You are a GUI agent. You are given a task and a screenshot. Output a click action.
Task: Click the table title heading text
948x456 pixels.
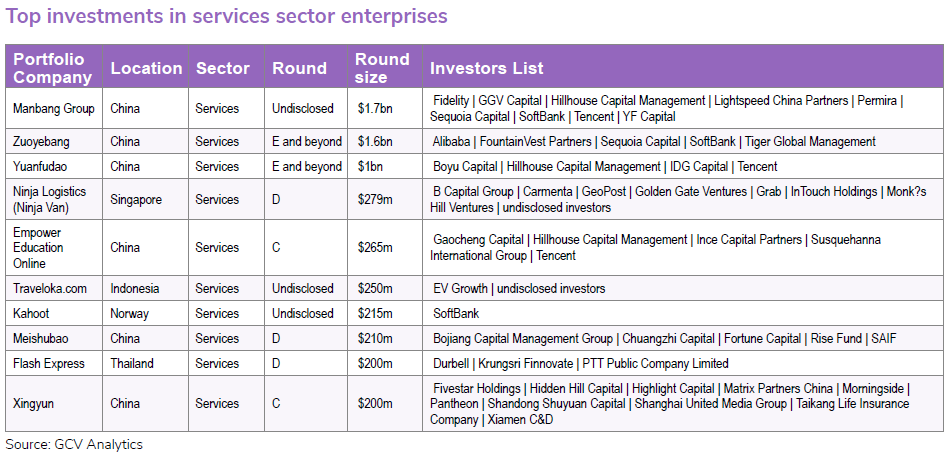click(x=227, y=16)
